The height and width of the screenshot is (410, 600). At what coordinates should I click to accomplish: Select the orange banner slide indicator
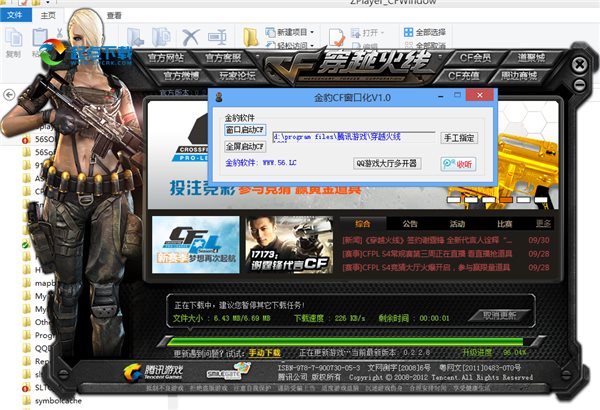pyautogui.click(x=506, y=200)
